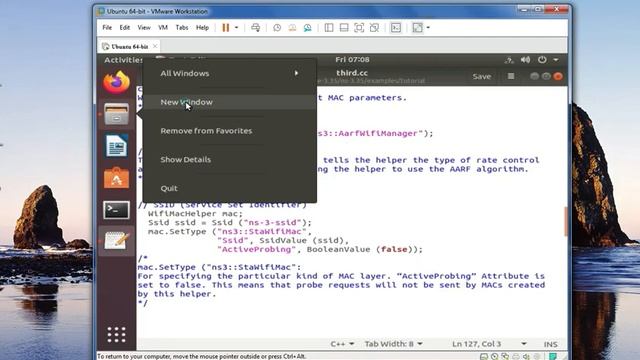Launch LibreOffice Writer from the dock
This screenshot has width=640, height=360.
coord(116,146)
